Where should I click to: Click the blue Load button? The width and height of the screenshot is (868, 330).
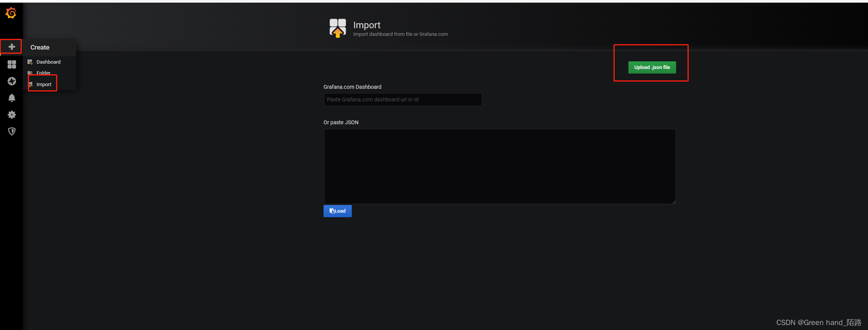(x=338, y=211)
